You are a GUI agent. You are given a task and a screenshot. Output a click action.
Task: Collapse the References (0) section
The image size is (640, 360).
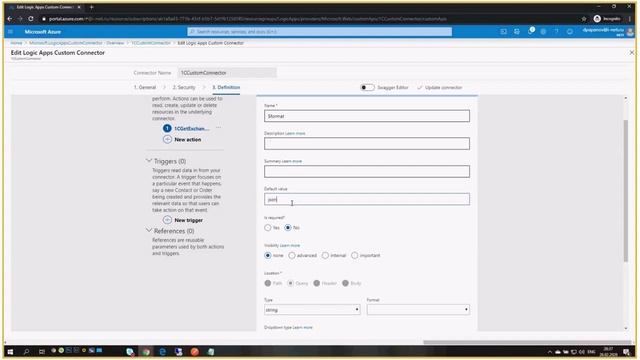coord(149,231)
